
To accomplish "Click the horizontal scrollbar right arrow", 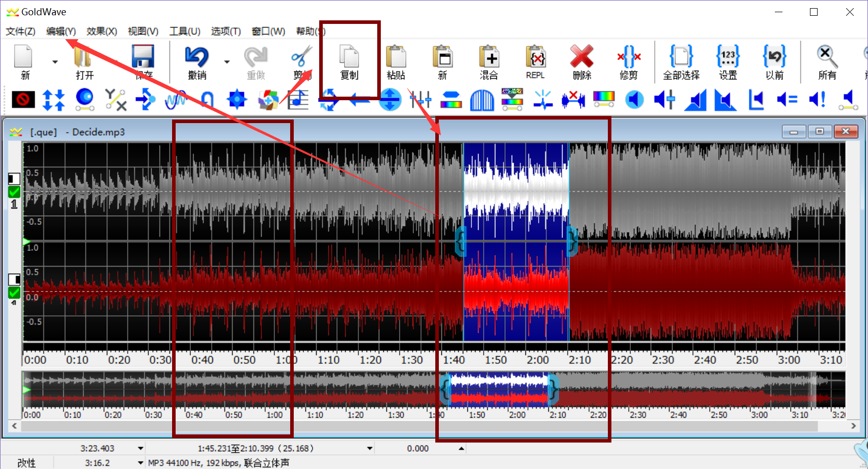I will click(x=854, y=426).
